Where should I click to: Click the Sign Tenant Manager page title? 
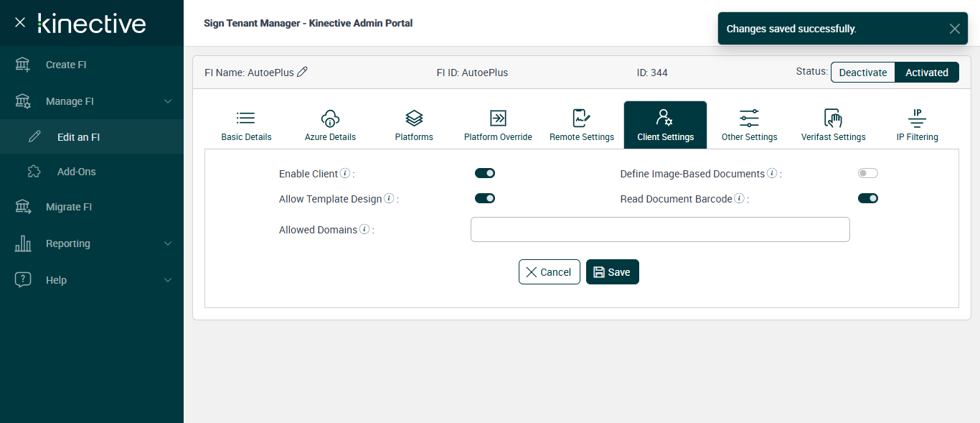coord(308,23)
